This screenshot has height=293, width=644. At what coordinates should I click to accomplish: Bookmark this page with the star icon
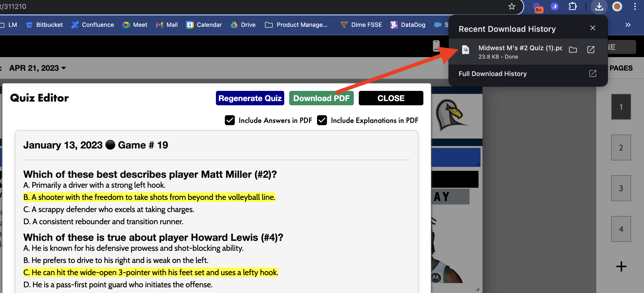[x=512, y=6]
